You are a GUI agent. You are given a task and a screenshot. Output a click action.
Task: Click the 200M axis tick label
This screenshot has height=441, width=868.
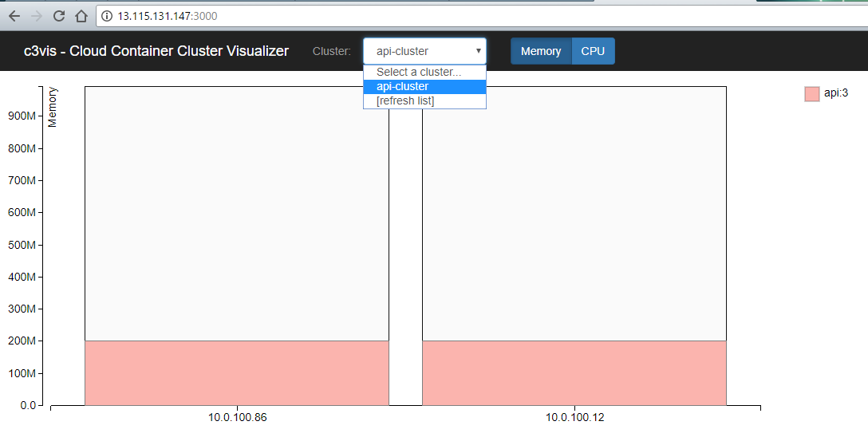click(22, 341)
